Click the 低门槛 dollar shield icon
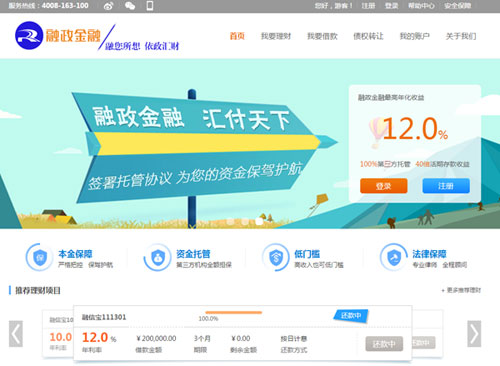Screen dimensions: 500x366 point(276,257)
